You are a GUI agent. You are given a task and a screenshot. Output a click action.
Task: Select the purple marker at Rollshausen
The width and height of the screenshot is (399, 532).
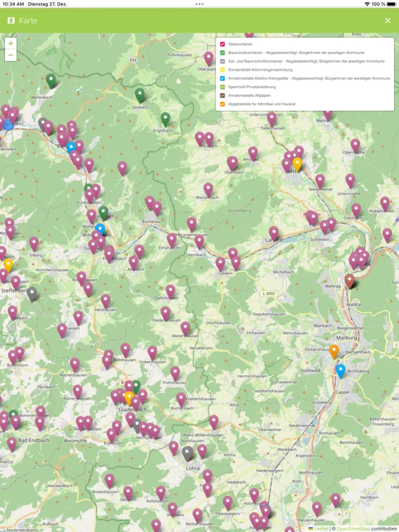(161, 493)
